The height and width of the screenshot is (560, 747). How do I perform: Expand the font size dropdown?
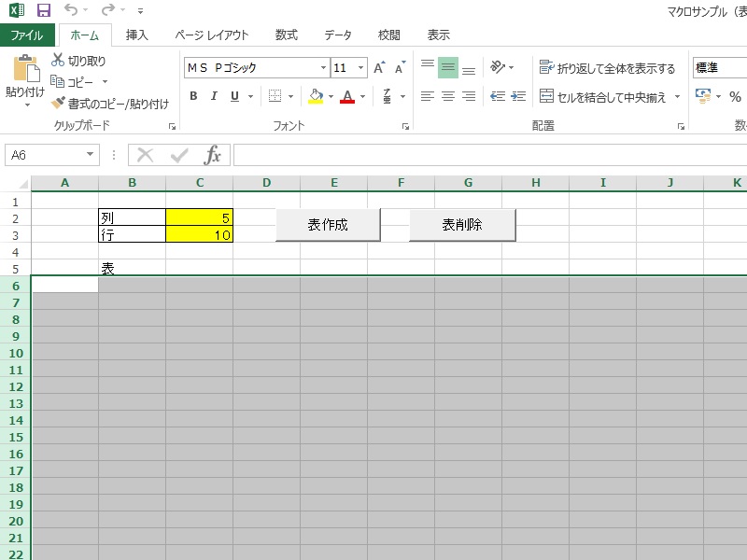coord(361,68)
